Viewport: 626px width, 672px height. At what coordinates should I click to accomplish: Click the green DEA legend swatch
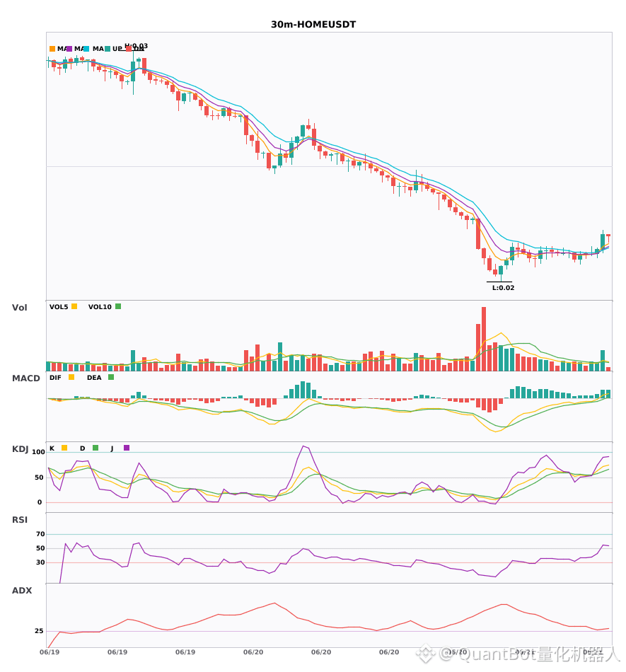[111, 377]
